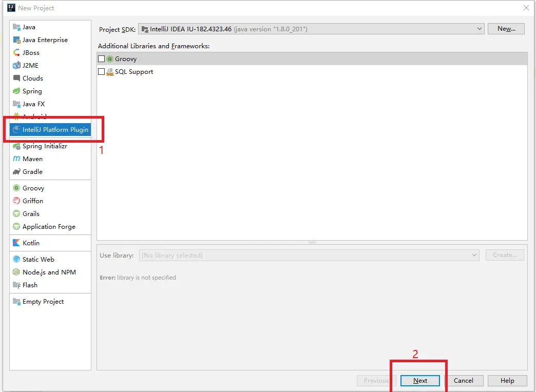Click the Spring Initializr icon
536x392 pixels.
pyautogui.click(x=16, y=146)
